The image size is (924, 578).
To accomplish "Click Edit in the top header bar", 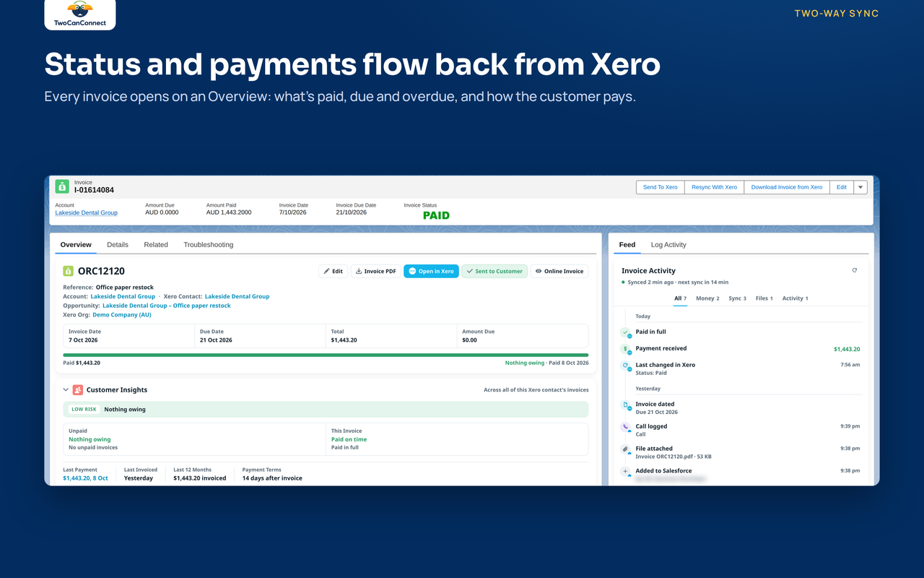I will click(x=842, y=187).
